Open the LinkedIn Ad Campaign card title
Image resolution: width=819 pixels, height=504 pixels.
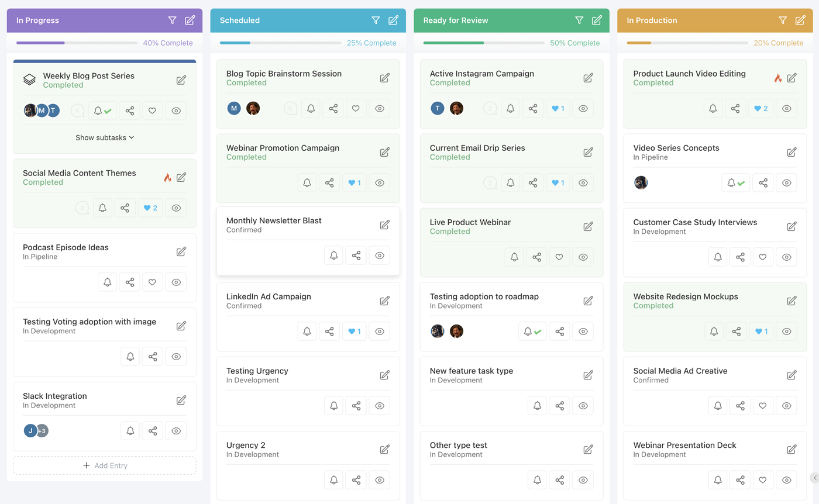tap(269, 296)
